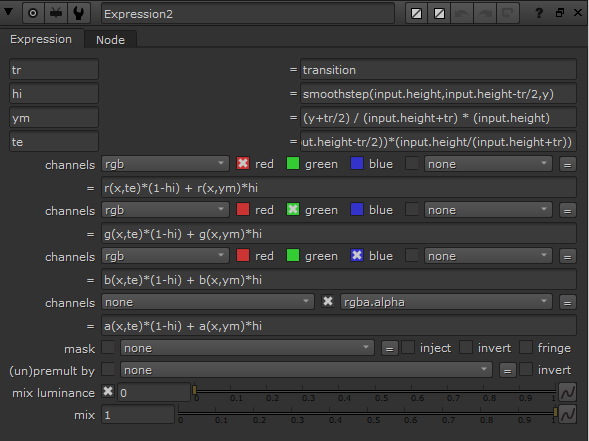
Task: Enable the inject checkbox
Action: [408, 347]
